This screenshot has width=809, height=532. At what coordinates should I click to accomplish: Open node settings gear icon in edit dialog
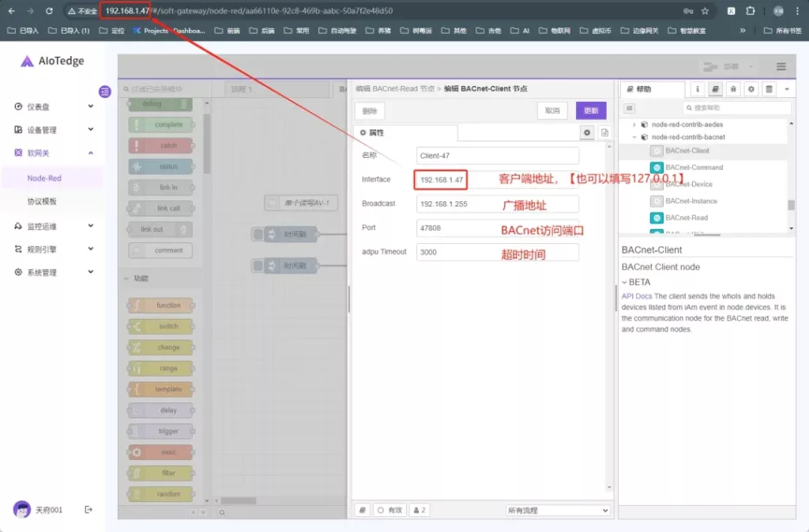(587, 133)
